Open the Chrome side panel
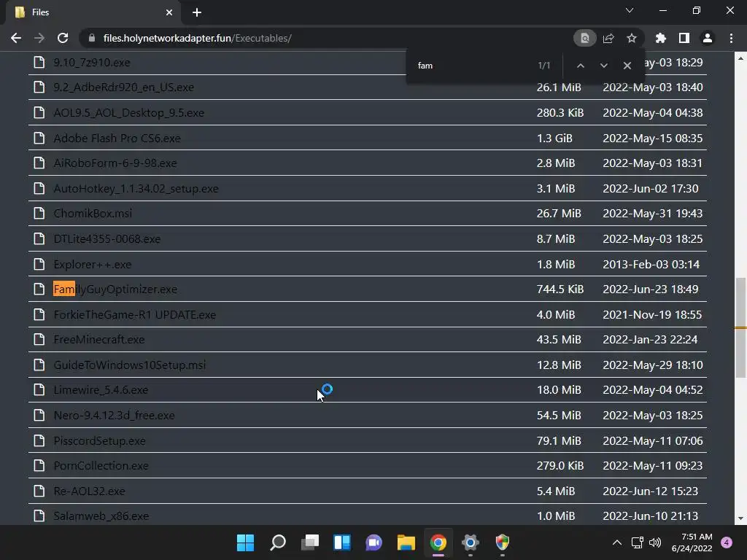Viewport: 747px width, 560px height. click(x=684, y=38)
